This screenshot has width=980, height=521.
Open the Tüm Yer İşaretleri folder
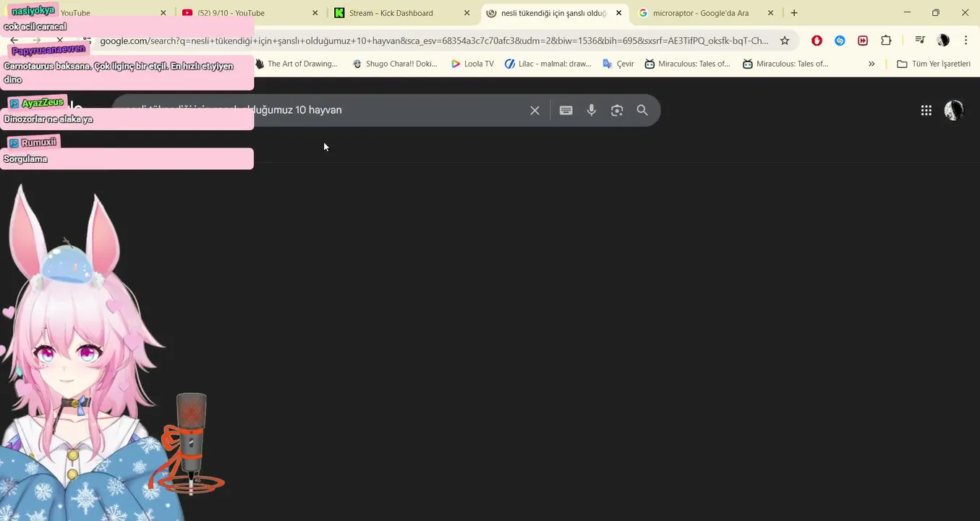(x=934, y=64)
